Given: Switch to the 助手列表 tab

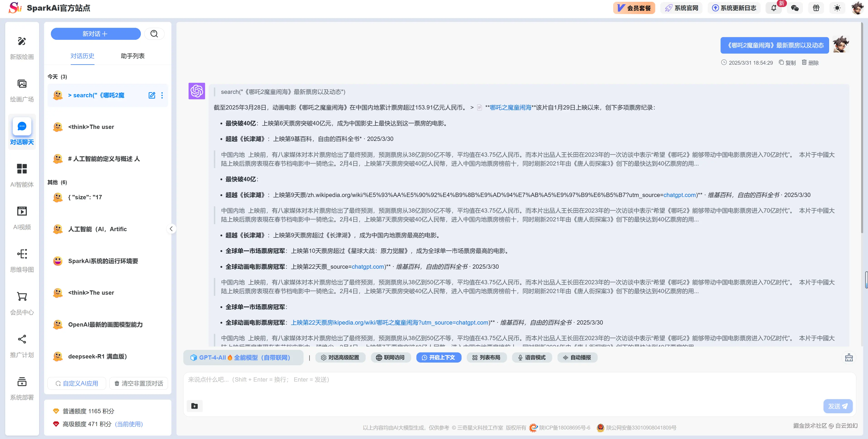Looking at the screenshot, I should (x=132, y=56).
